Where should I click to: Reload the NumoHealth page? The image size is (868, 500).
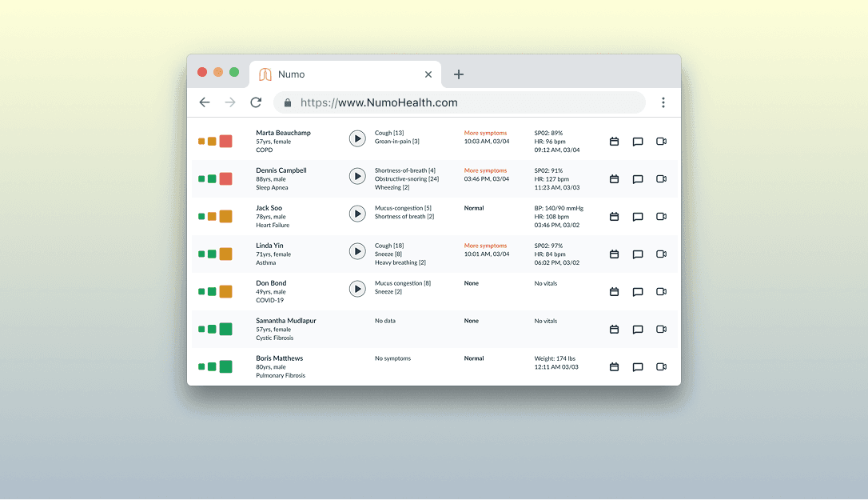(256, 102)
